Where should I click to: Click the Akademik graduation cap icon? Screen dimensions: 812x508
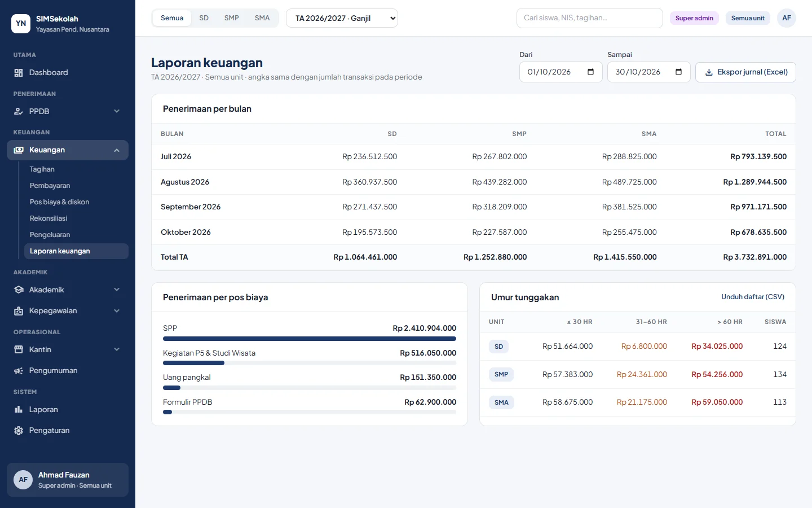pyautogui.click(x=19, y=290)
